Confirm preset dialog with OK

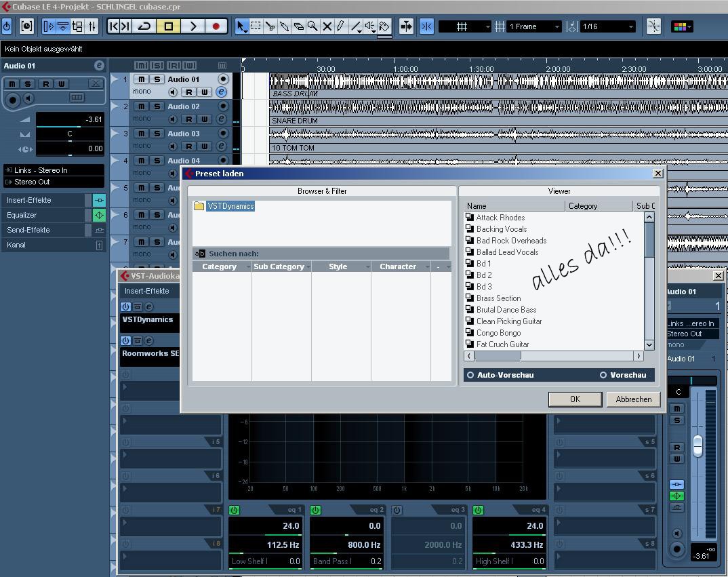click(575, 399)
